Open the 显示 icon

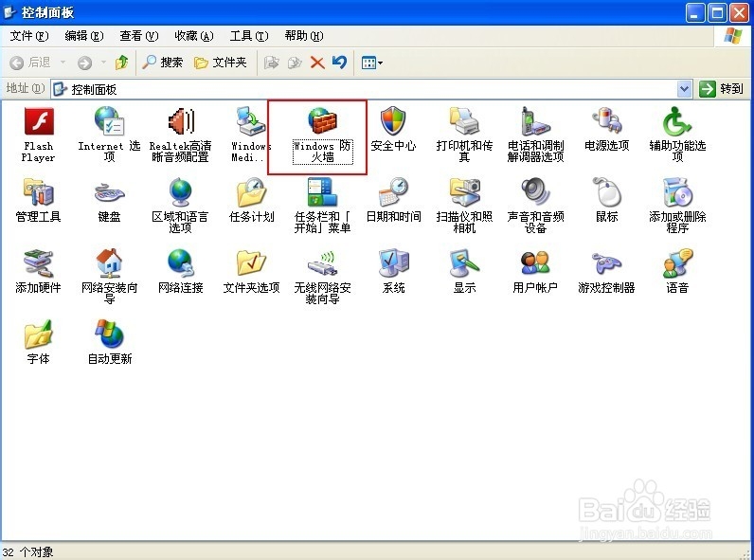coord(464,263)
